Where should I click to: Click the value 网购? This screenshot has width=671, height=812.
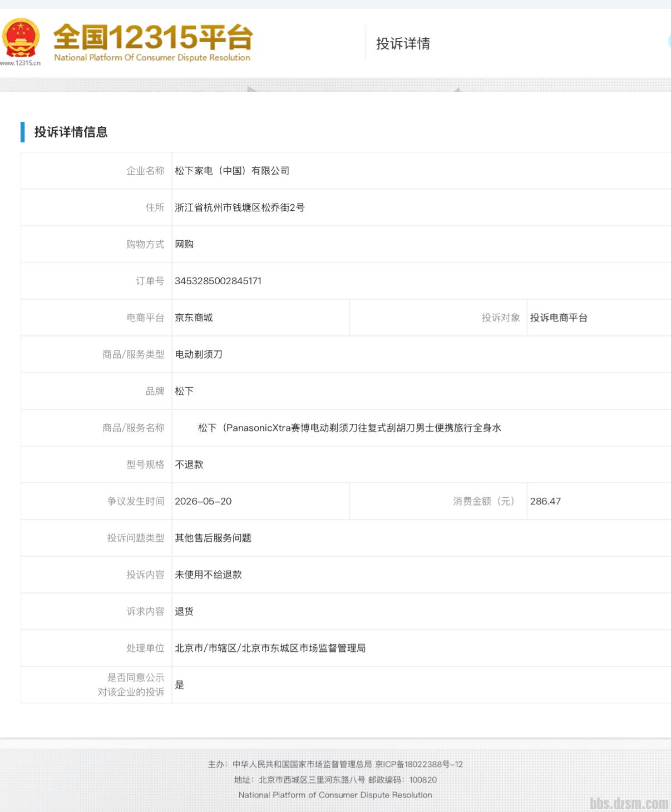[x=184, y=244]
